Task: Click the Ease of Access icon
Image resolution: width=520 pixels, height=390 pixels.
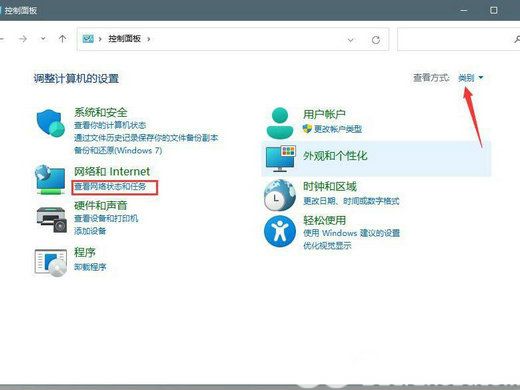Action: pyautogui.click(x=280, y=231)
